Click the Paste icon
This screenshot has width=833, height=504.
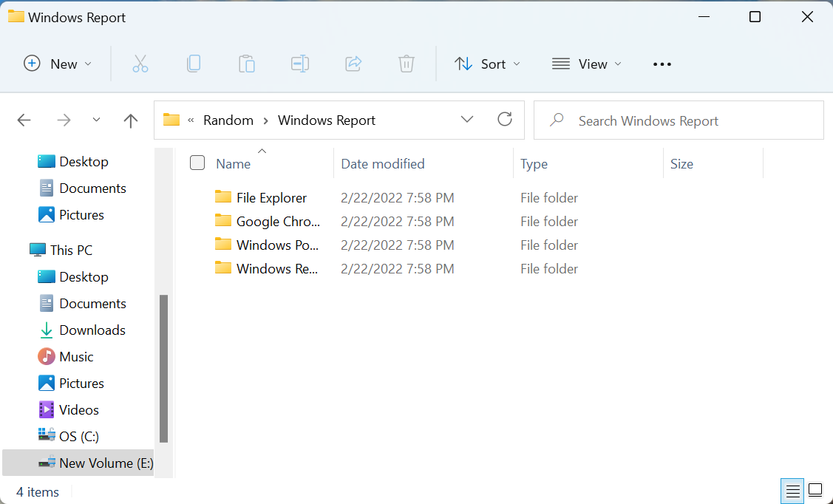pyautogui.click(x=247, y=64)
